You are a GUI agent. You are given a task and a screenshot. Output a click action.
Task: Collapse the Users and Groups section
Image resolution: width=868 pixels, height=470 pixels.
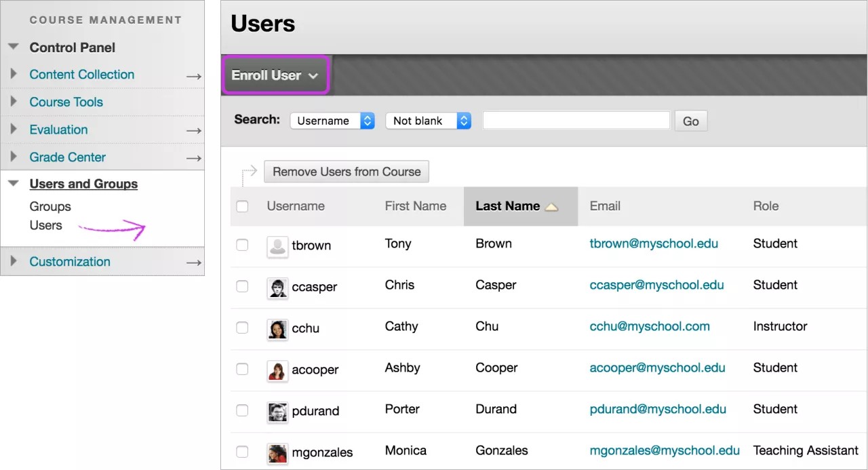(x=13, y=183)
